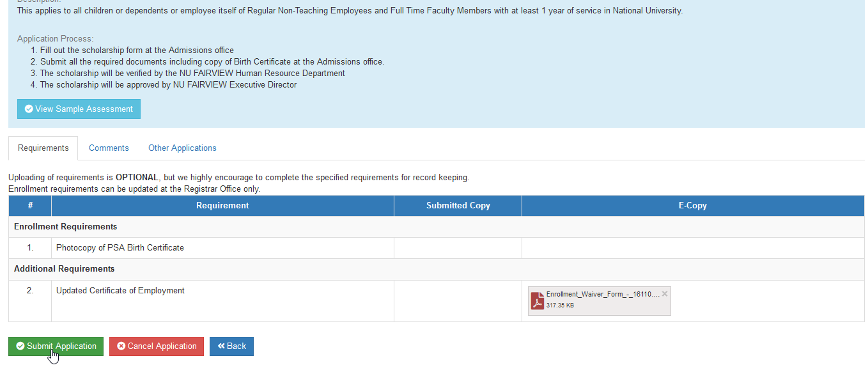Remove the uploaded Enrollment_Waiver_Form file
Screen dimensions: 868x379
pos(665,294)
